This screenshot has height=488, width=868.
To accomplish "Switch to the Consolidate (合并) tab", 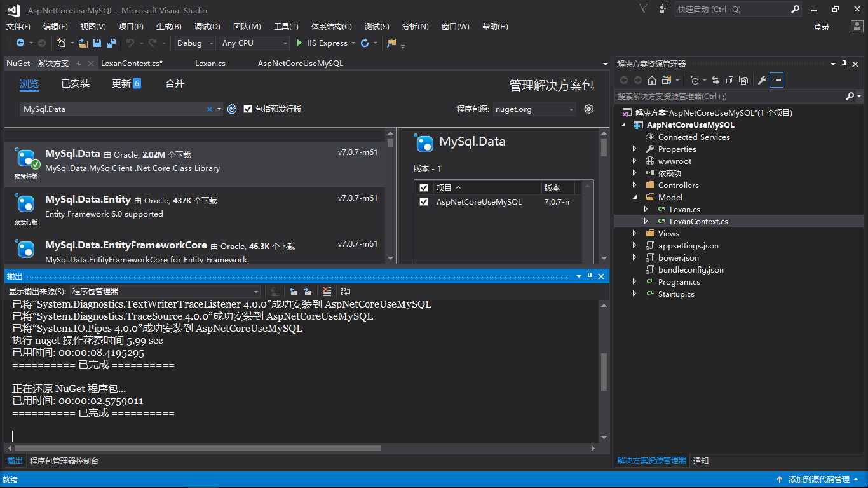I will pos(175,84).
